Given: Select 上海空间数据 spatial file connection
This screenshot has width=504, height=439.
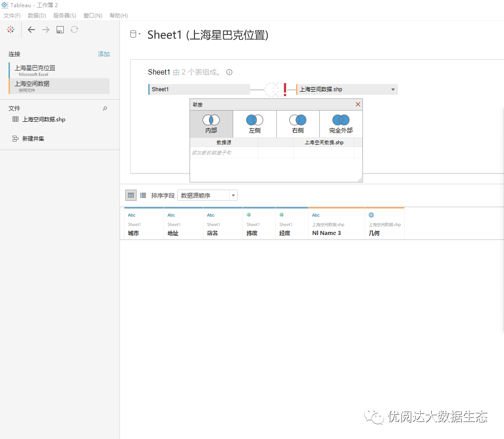Looking at the screenshot, I should tap(59, 86).
